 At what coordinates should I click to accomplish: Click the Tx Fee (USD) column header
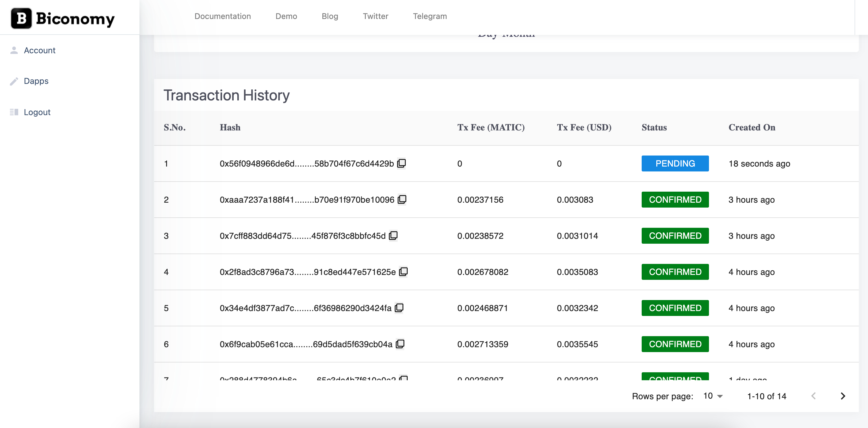584,127
